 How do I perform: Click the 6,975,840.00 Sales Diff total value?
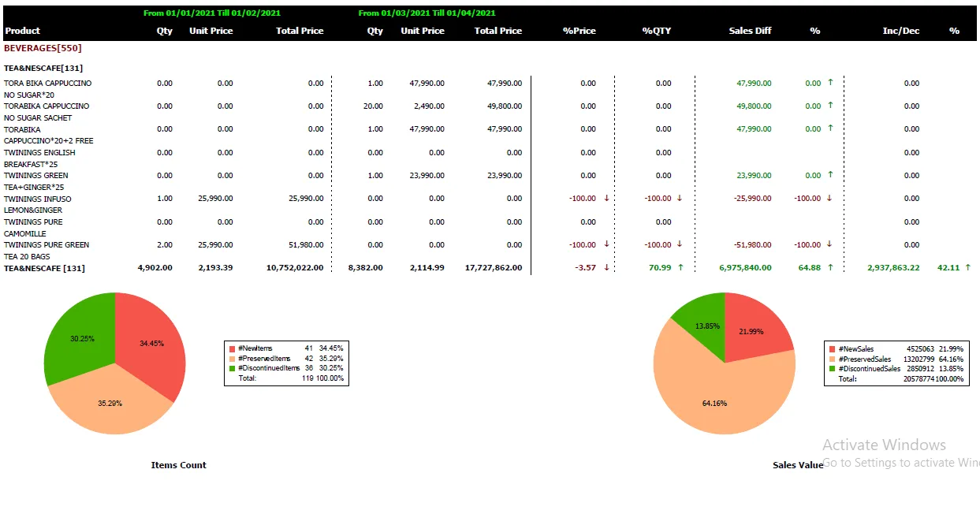(x=745, y=268)
